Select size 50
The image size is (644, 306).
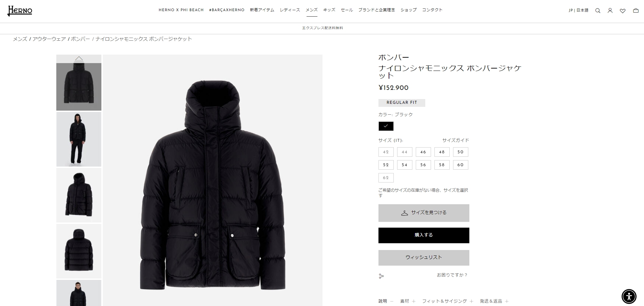coord(461,152)
